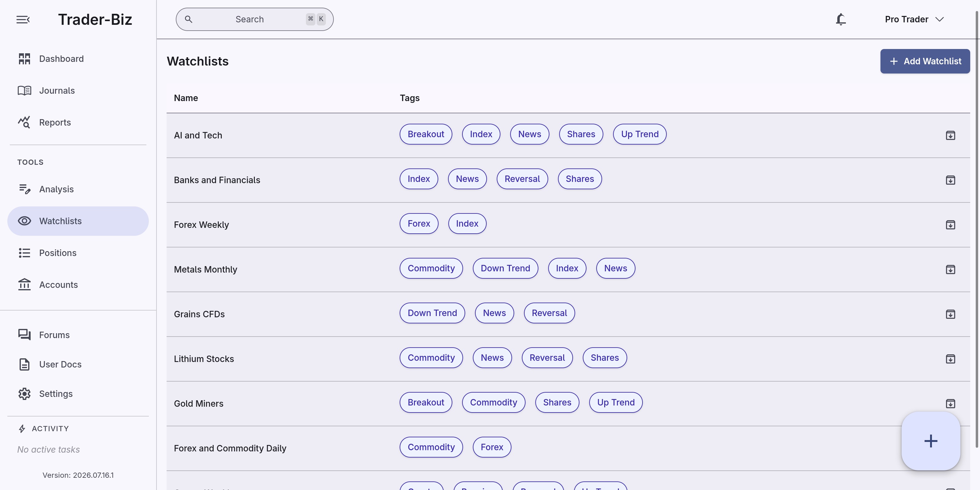Click the Name column header
The width and height of the screenshot is (980, 490).
[x=186, y=98]
